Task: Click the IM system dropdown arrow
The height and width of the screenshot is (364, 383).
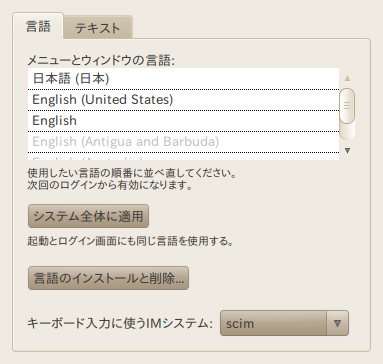Action: pos(337,323)
